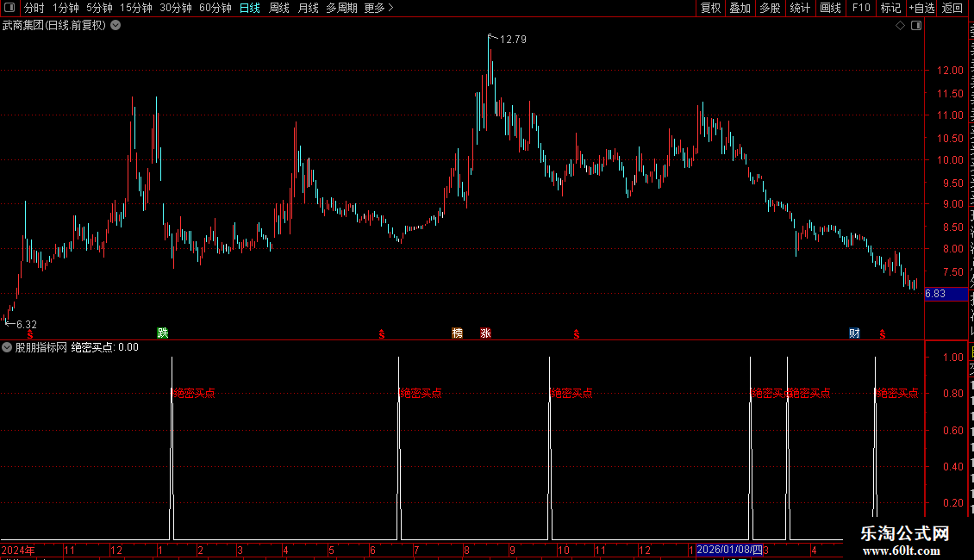Viewport: 974px width, 560px height.
Task: Toggle the sidebar panel icon at top-left
Action: click(10, 8)
